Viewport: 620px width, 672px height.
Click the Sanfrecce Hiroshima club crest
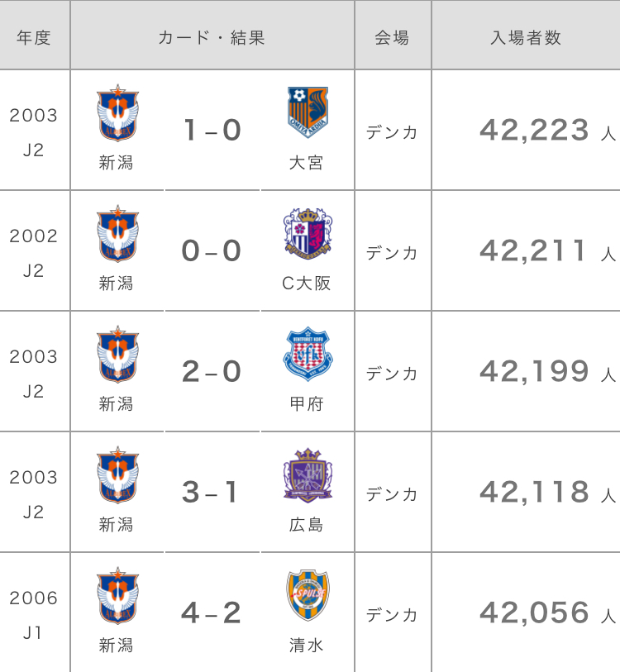[x=308, y=474]
